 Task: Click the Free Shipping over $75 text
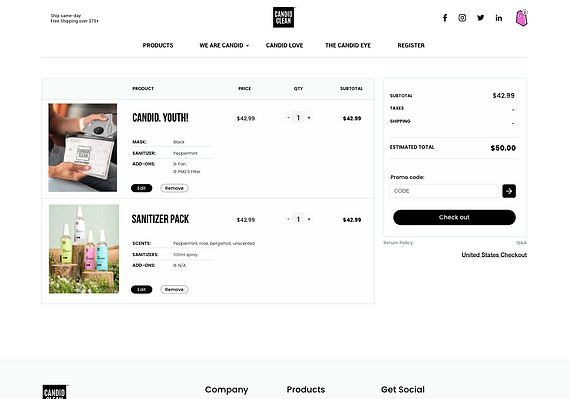[x=74, y=21]
